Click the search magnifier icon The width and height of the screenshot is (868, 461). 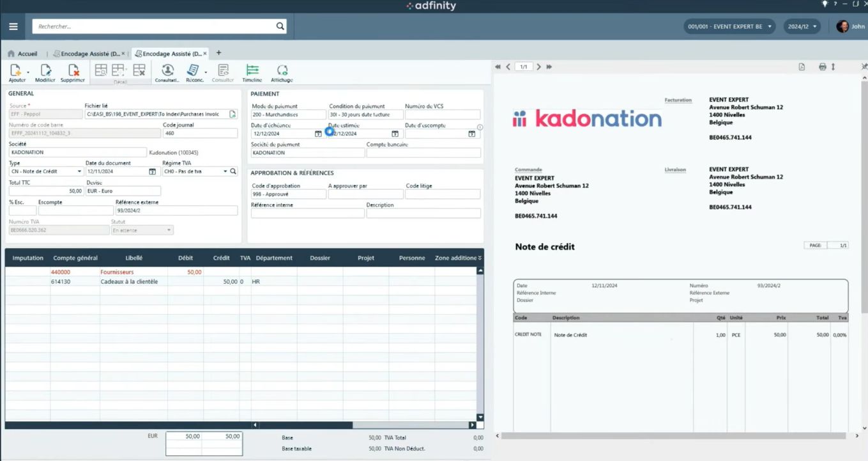(x=280, y=26)
